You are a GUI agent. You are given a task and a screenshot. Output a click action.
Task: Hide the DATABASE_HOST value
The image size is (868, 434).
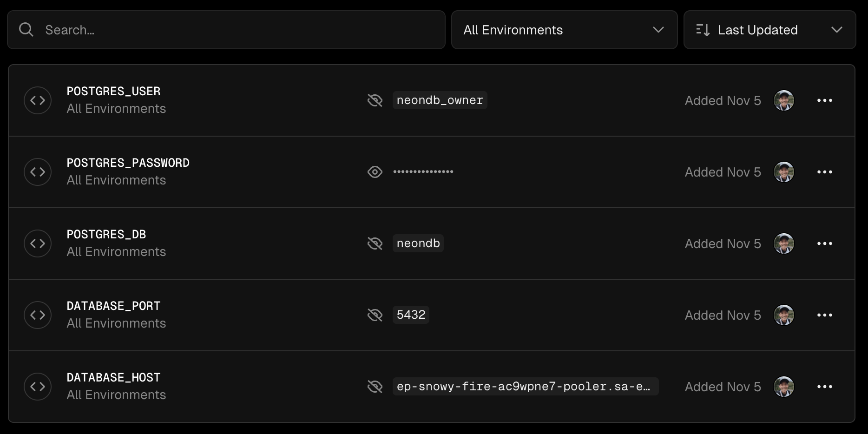pos(375,387)
